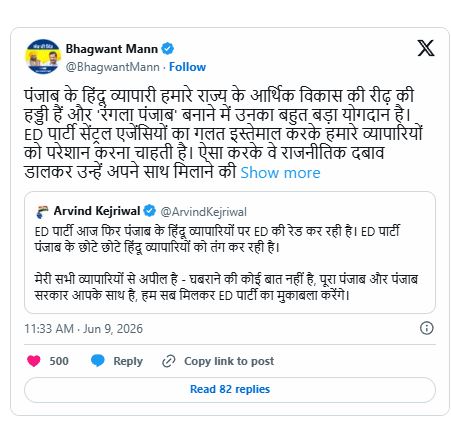
Task: Open Arvind Kejriwal's name in the quoted tweet
Action: pyautogui.click(x=97, y=211)
